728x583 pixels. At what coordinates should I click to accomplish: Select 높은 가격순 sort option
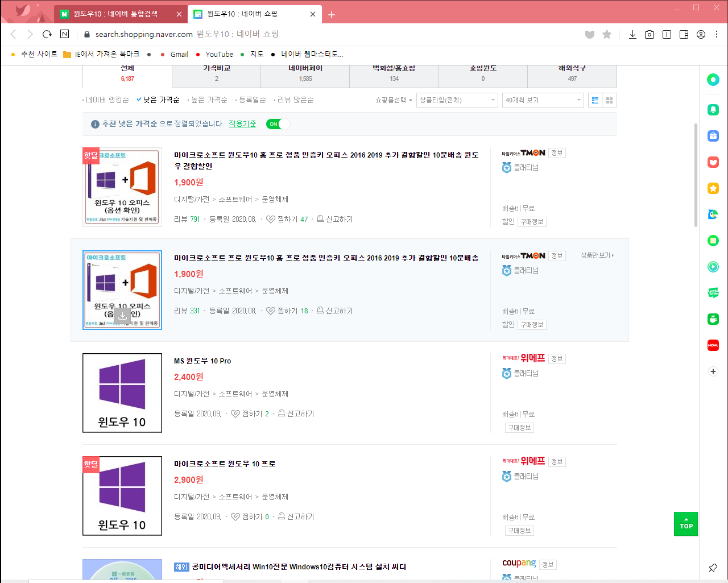pos(209,100)
